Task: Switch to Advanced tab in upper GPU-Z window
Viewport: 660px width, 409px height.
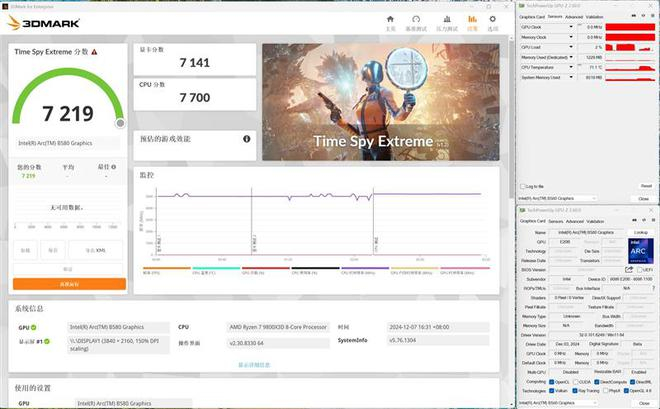Action: (574, 17)
